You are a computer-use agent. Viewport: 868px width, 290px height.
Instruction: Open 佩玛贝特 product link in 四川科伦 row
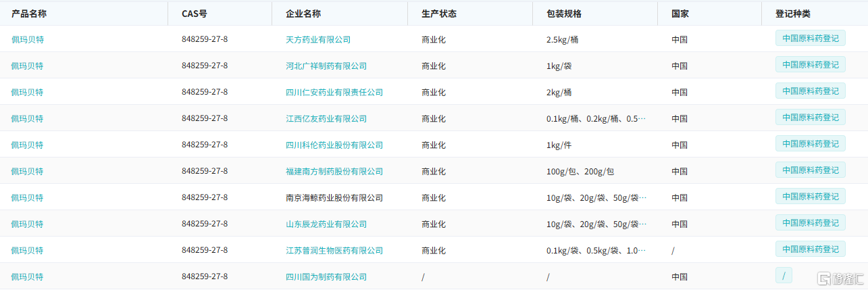coord(27,145)
